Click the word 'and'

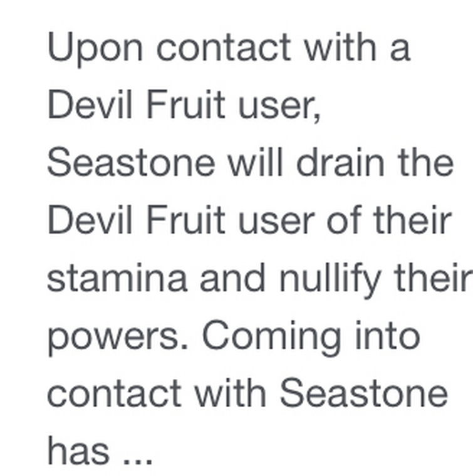(x=233, y=277)
